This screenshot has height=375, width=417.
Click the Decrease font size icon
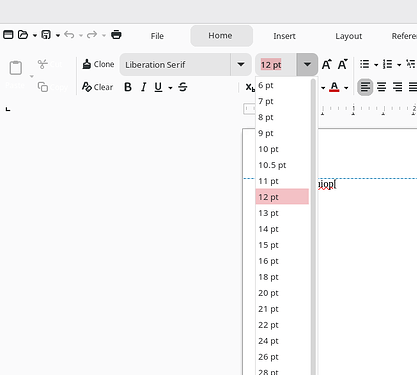343,64
